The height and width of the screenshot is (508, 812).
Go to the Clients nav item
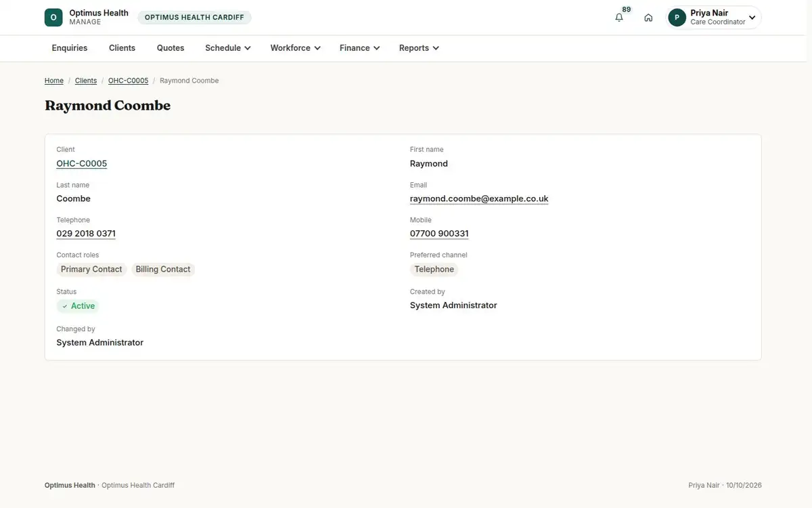tap(122, 48)
